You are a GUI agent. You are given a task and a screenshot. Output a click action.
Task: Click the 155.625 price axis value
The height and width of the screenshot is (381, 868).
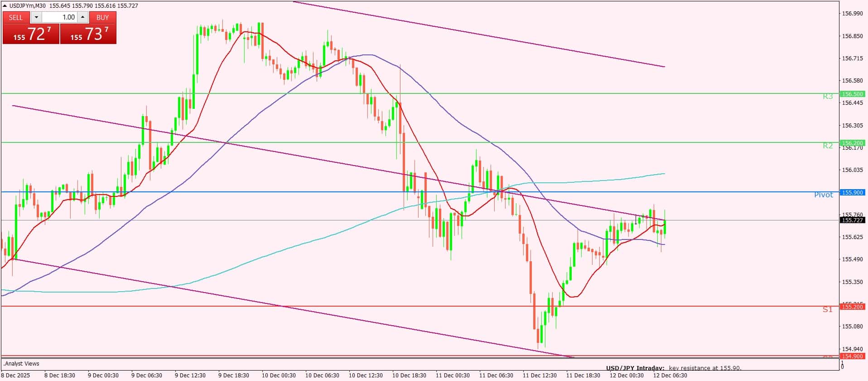click(852, 237)
